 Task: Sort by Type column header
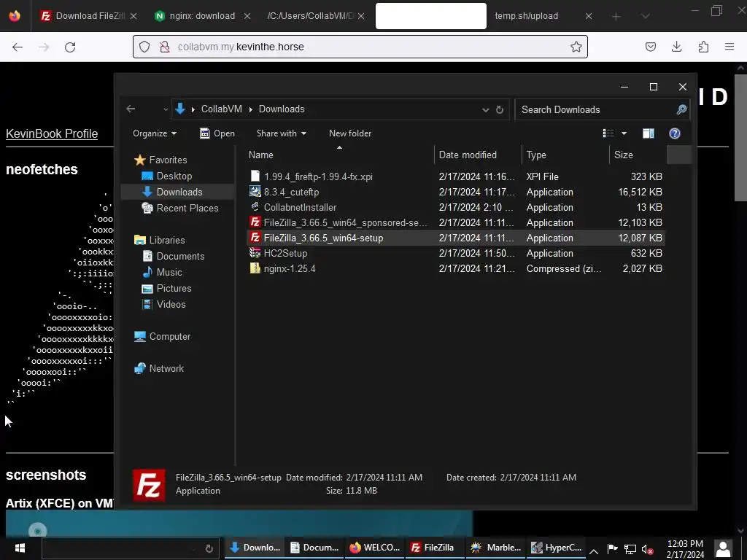tap(565, 155)
